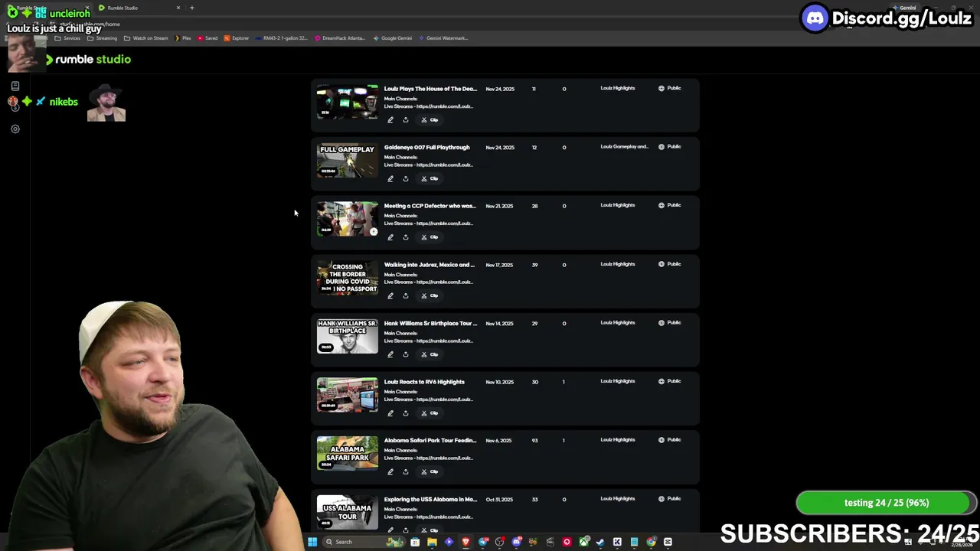
Task: Share the Walking into Juárez, Mexico video
Action: pos(406,296)
